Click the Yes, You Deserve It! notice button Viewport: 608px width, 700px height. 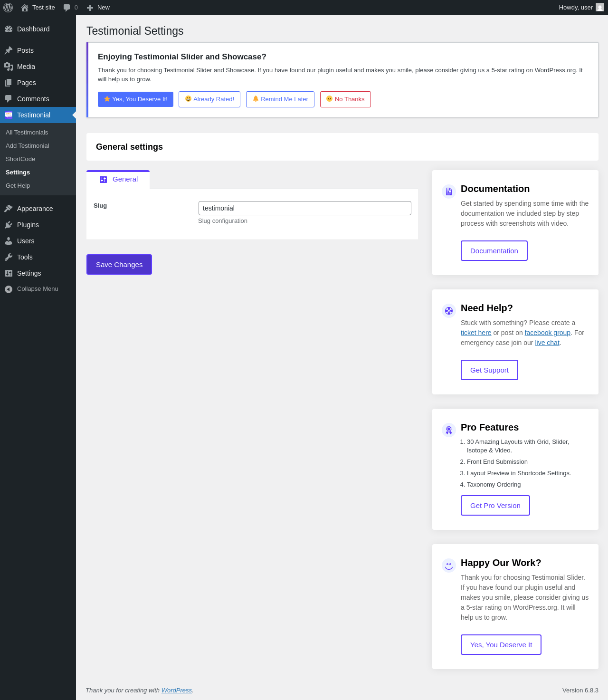[135, 99]
